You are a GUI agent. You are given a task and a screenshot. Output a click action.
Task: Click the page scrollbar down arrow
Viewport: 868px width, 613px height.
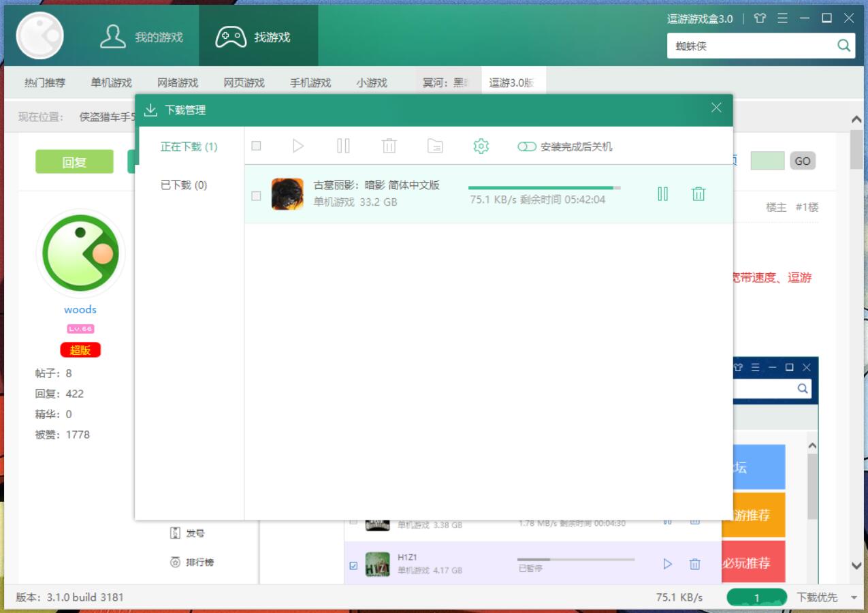856,565
